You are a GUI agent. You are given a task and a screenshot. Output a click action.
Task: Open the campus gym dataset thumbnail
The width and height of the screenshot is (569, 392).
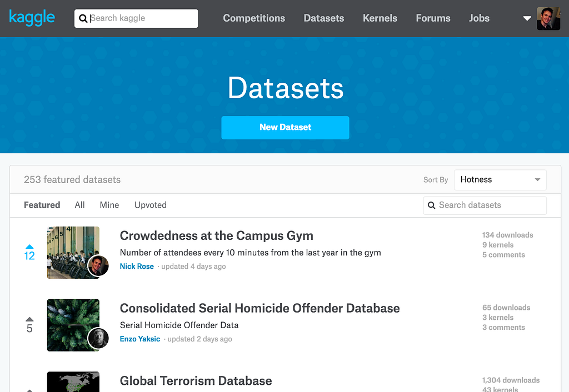pos(73,253)
